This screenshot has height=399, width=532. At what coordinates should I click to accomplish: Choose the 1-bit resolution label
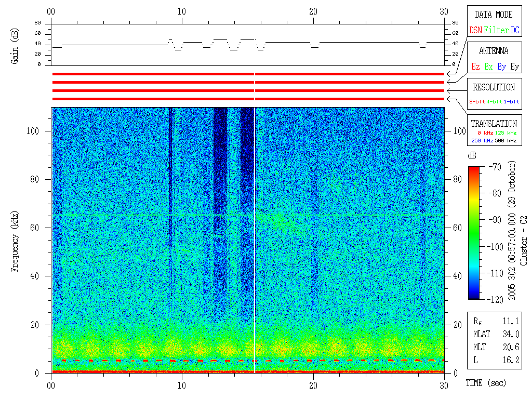(511, 101)
